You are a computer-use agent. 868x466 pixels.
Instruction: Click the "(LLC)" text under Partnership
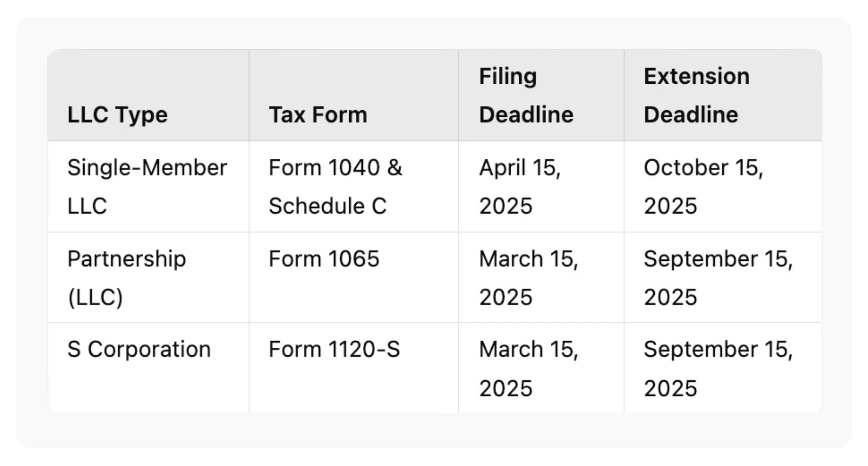click(95, 297)
